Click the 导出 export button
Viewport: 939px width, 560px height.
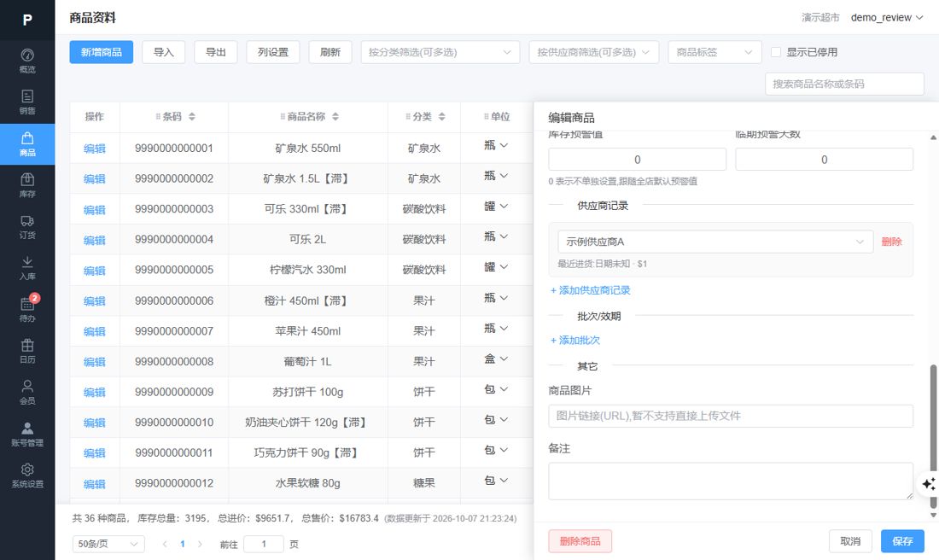click(x=216, y=52)
